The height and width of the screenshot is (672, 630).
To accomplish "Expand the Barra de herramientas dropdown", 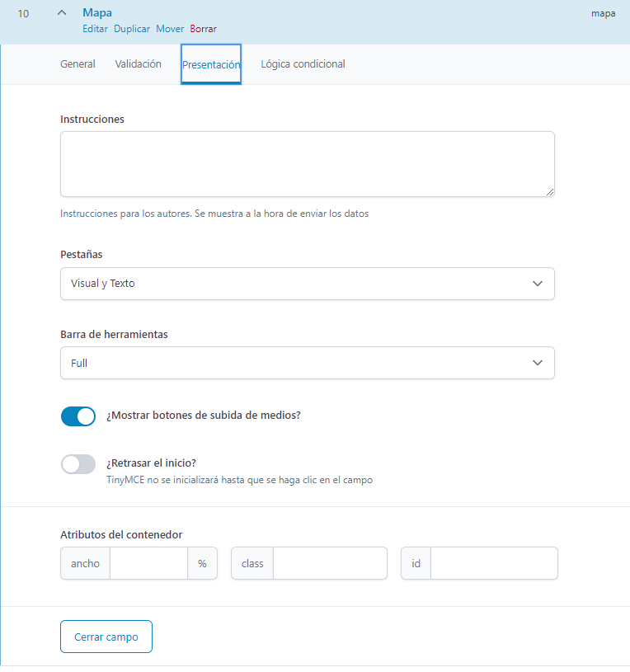I will 308,363.
